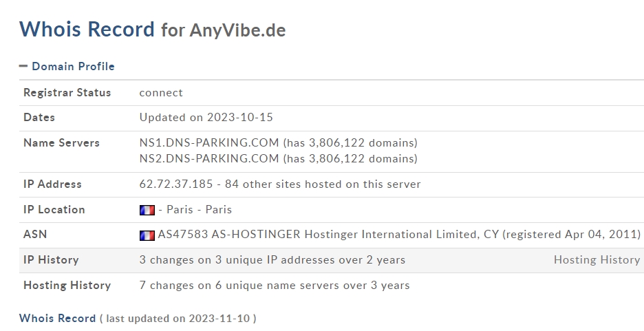The height and width of the screenshot is (331, 644).
Task: Click the 7 changes hosting history text
Action: click(x=275, y=285)
